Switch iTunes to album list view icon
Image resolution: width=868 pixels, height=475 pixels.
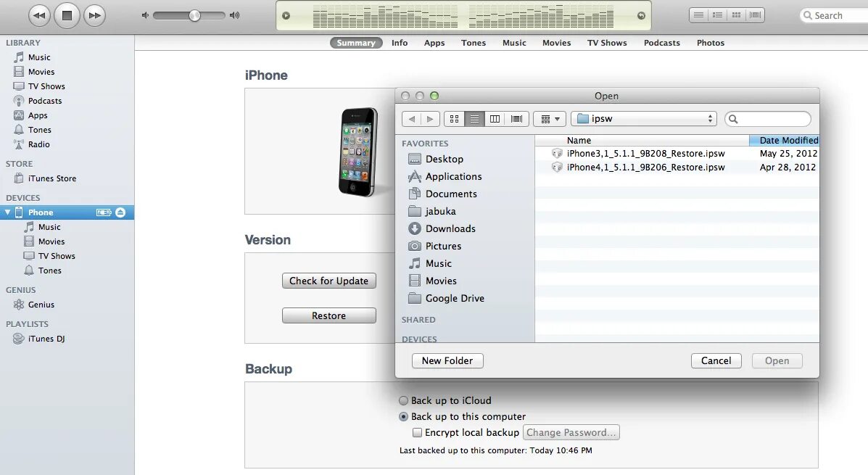pos(717,15)
